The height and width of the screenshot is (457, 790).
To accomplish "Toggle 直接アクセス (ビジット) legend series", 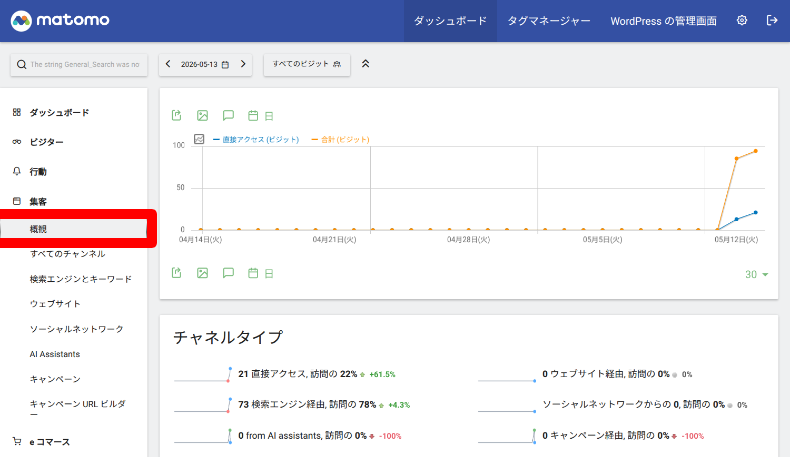I will 256,139.
